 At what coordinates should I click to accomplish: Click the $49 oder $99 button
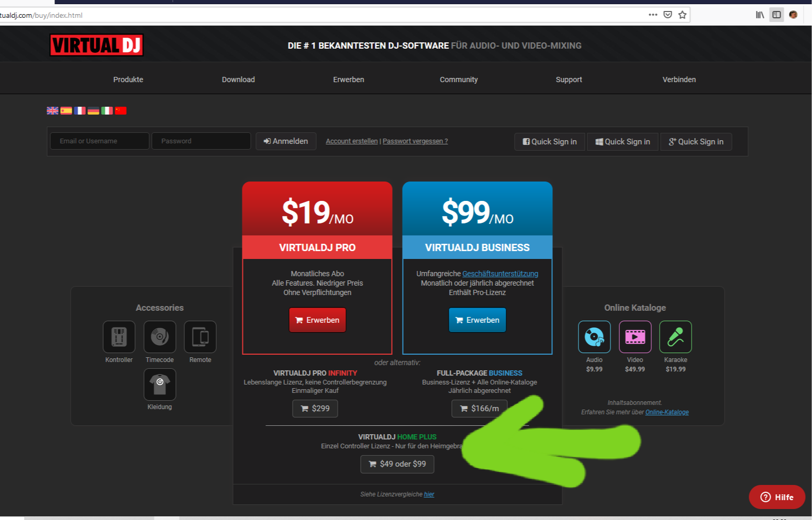tap(397, 464)
